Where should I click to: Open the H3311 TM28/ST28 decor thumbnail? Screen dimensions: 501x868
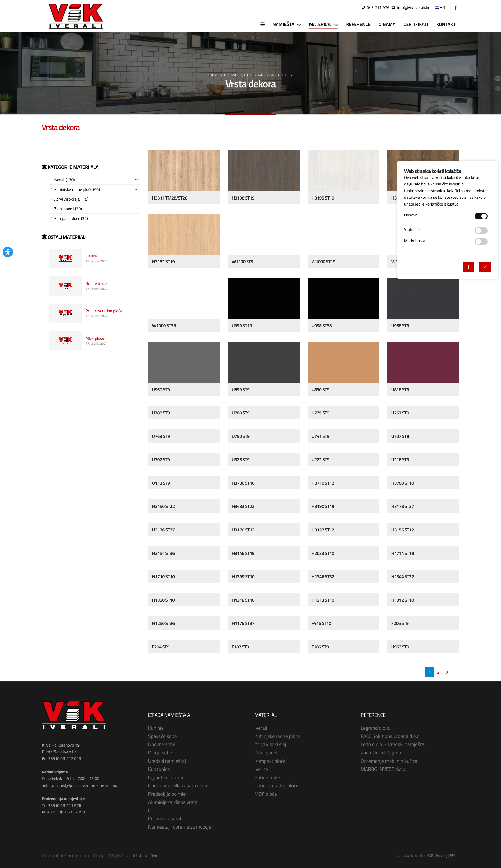pos(184,171)
